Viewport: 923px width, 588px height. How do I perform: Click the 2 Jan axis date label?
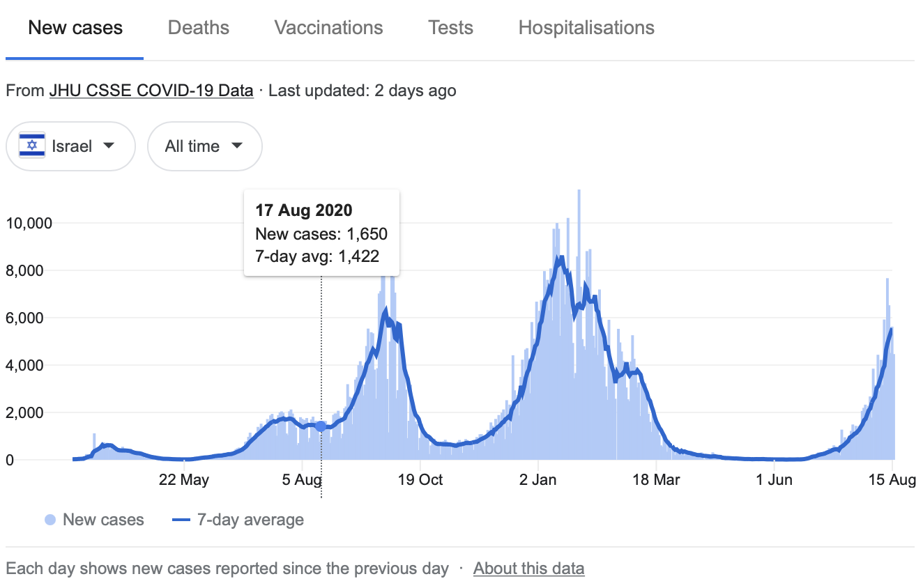click(x=538, y=480)
